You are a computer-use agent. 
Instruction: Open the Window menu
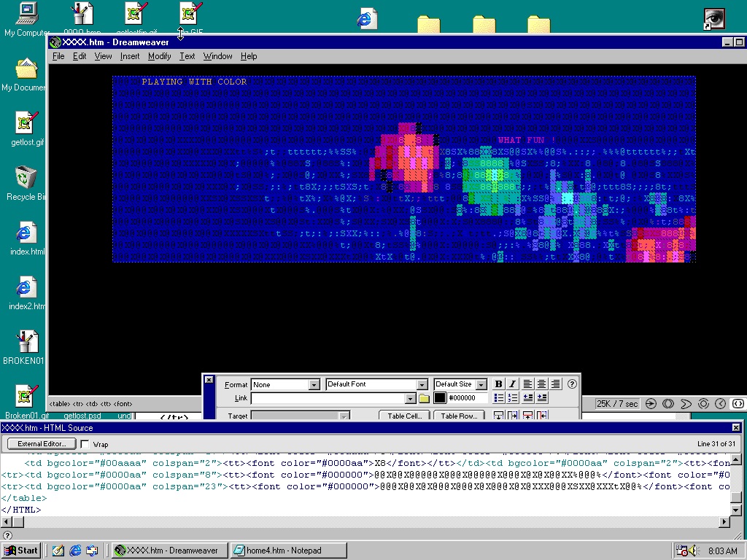tap(217, 56)
